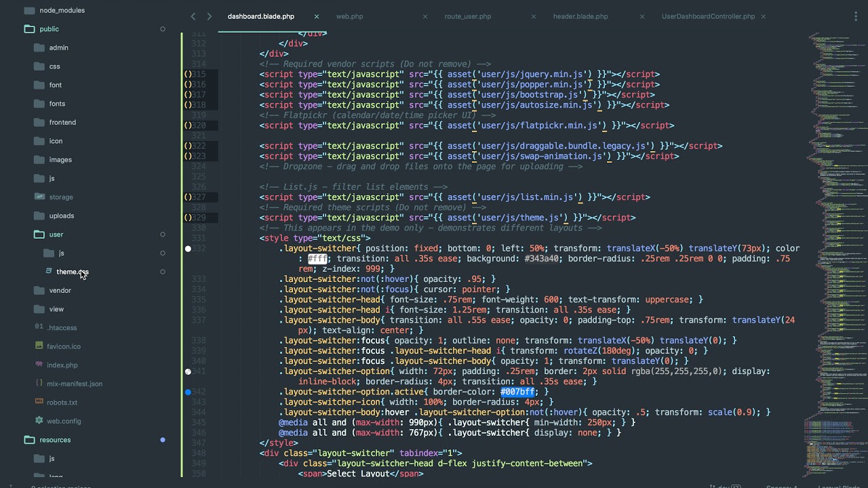
Task: Click the 'rotateZ(180deg)' transform value
Action: point(599,351)
